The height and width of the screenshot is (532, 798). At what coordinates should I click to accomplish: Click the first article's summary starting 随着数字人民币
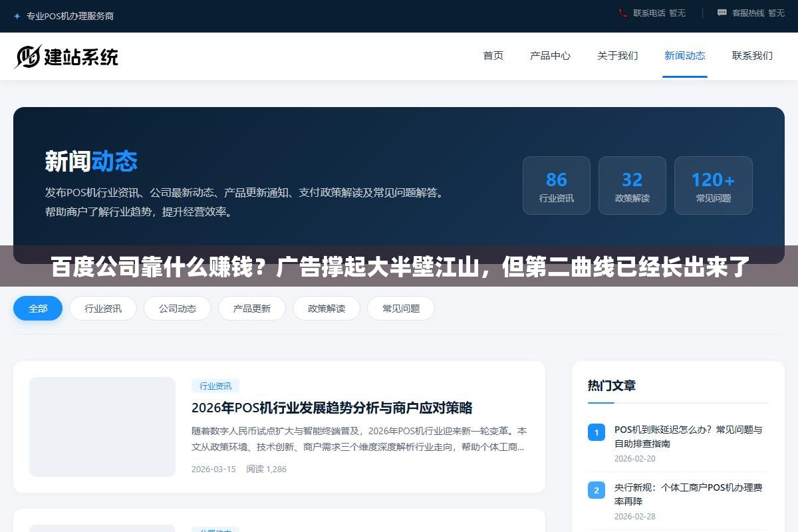pos(359,439)
